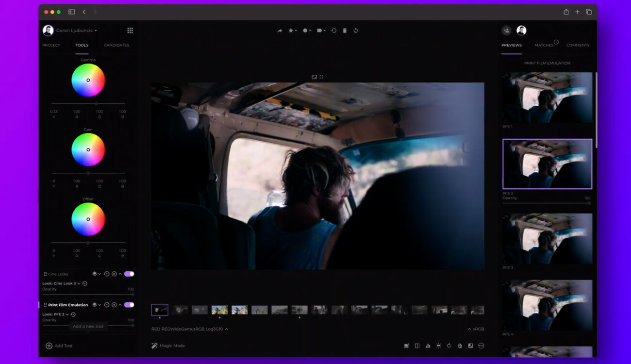631x364 pixels.
Task: Show Safari tab overview
Action: (x=589, y=12)
